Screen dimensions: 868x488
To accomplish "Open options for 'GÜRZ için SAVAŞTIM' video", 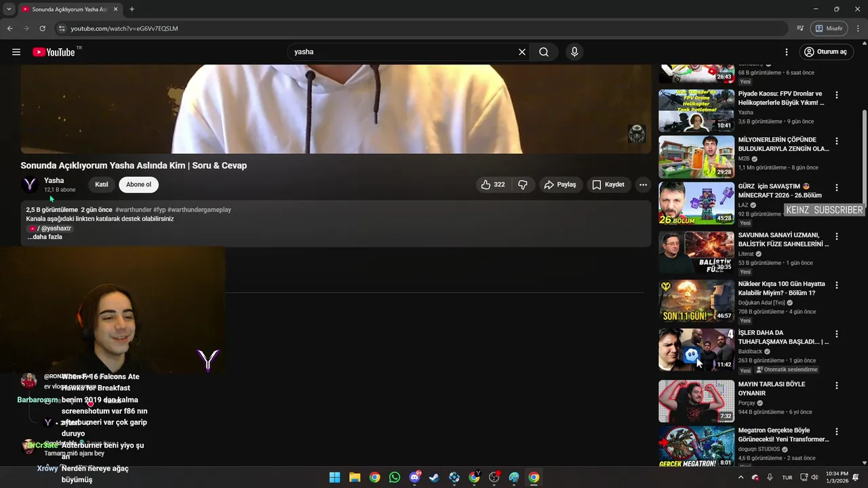I will click(837, 188).
